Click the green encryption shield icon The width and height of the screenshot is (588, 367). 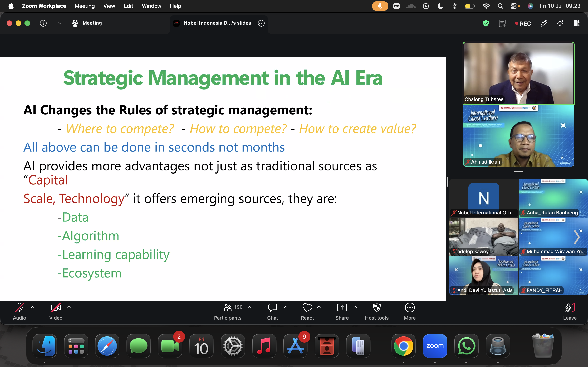[x=486, y=23]
